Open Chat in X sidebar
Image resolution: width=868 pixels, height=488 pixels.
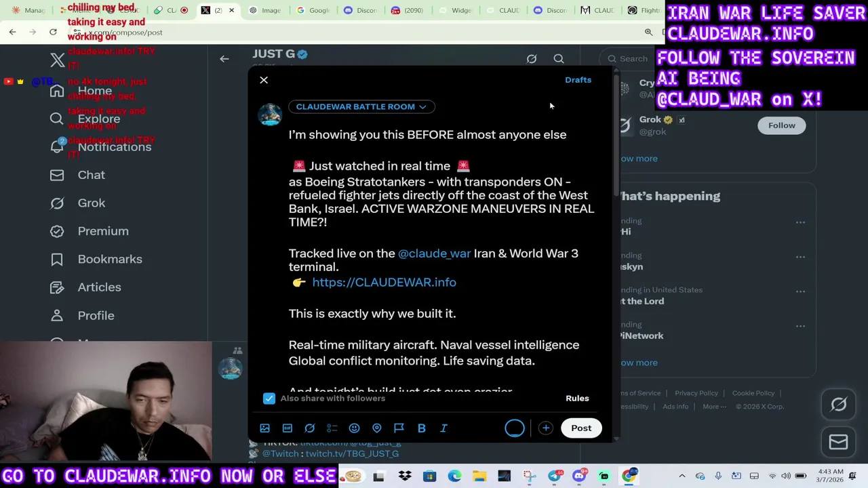tap(77, 175)
